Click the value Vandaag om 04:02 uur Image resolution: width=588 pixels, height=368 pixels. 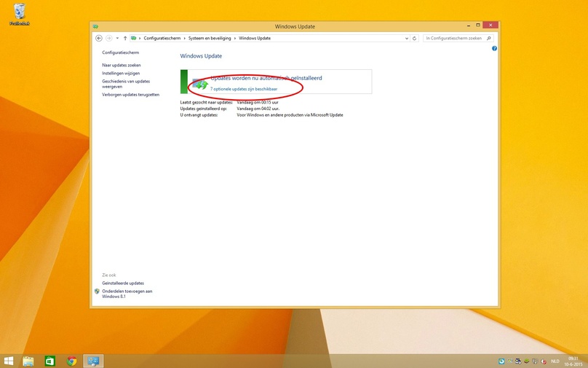(258, 109)
